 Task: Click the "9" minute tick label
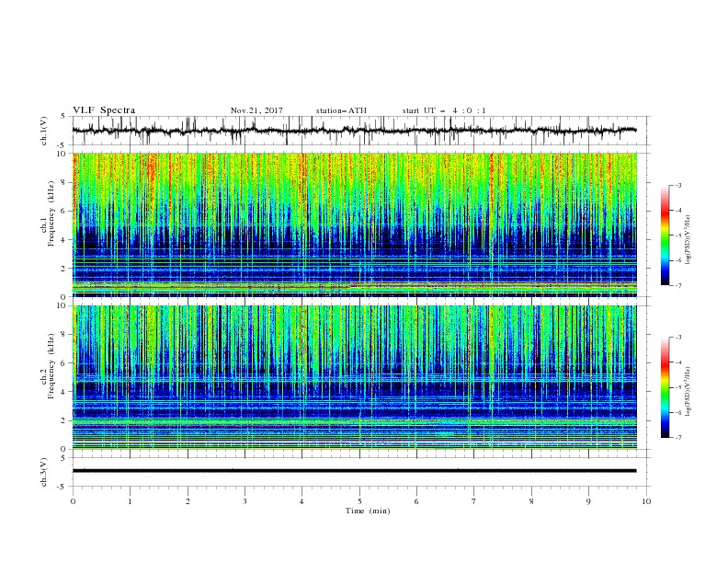click(588, 501)
